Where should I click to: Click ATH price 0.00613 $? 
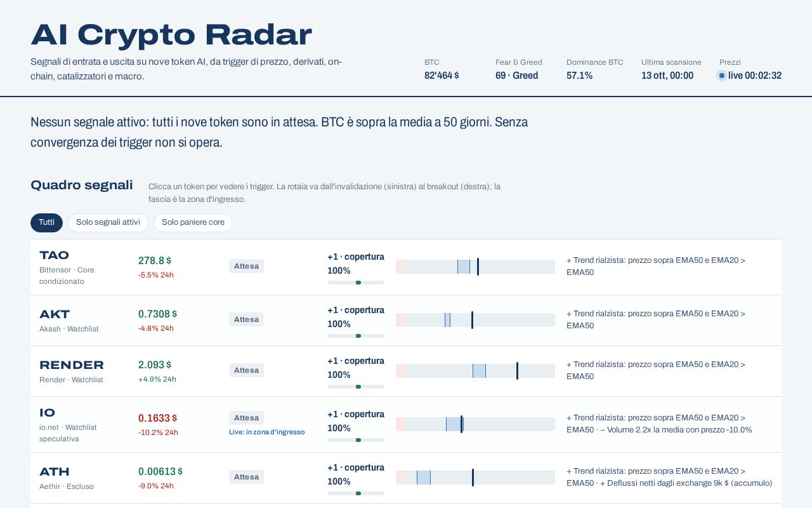pyautogui.click(x=160, y=472)
